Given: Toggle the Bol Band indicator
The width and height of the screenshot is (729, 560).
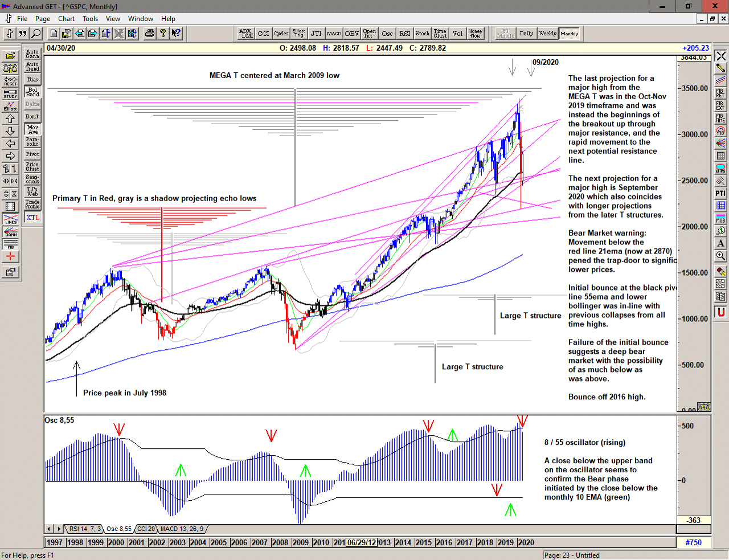Looking at the screenshot, I should pyautogui.click(x=32, y=92).
